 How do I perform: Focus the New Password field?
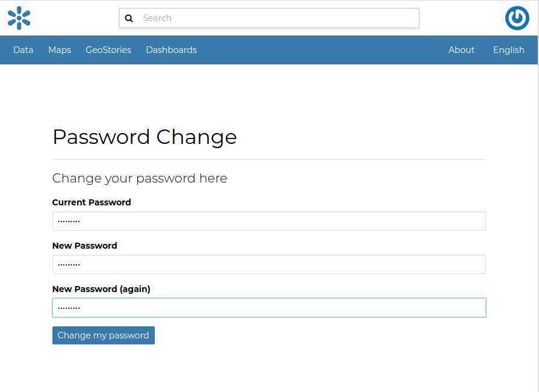pos(269,264)
